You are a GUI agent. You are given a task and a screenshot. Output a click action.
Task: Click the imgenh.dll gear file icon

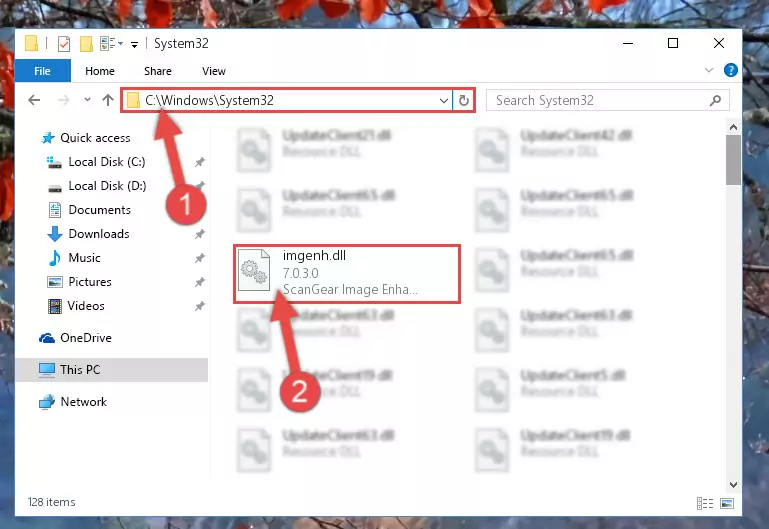pyautogui.click(x=254, y=271)
